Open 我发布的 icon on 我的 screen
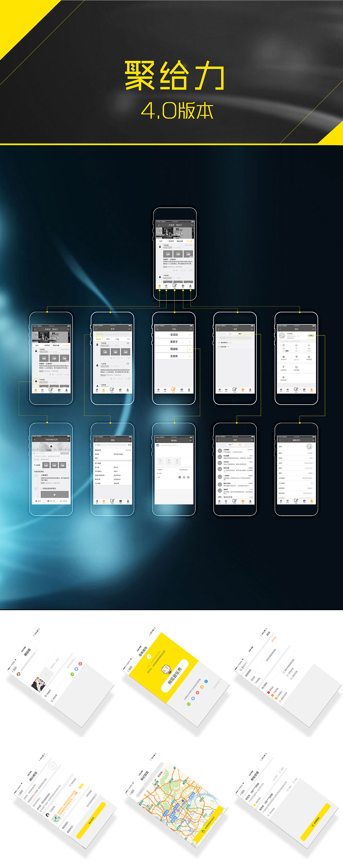 click(284, 357)
